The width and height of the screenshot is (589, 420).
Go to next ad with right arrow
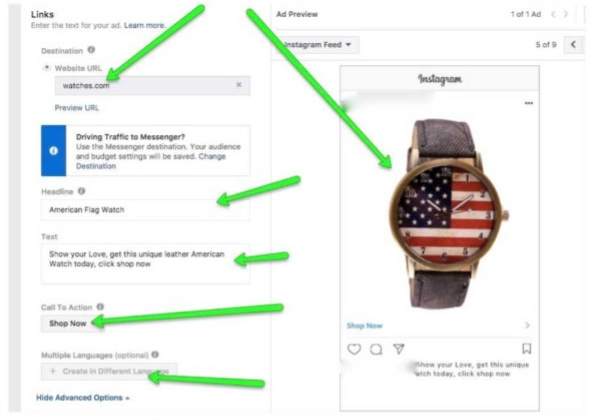(566, 14)
